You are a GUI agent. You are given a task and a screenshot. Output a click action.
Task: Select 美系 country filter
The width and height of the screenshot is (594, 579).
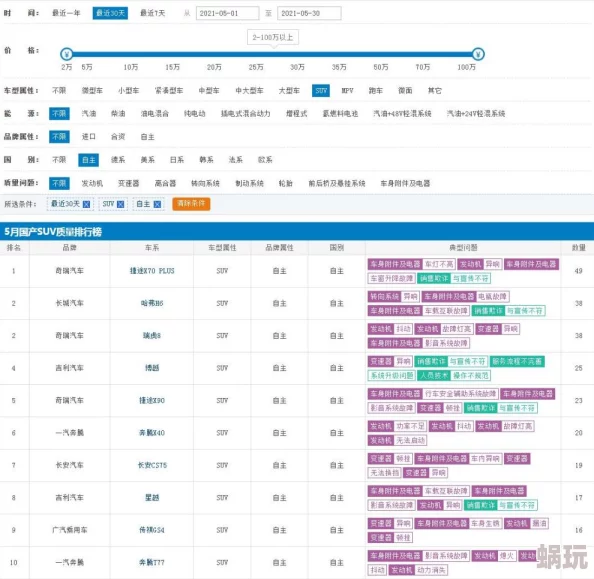(147, 160)
